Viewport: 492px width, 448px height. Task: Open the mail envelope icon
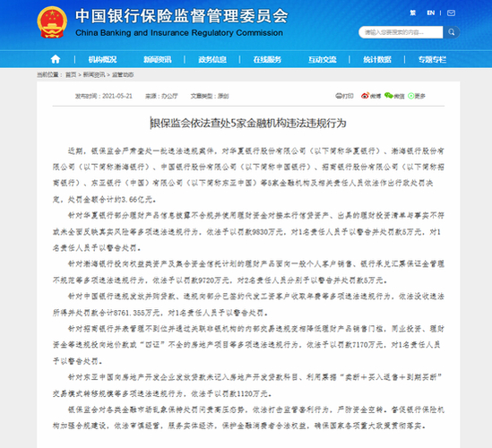click(451, 13)
